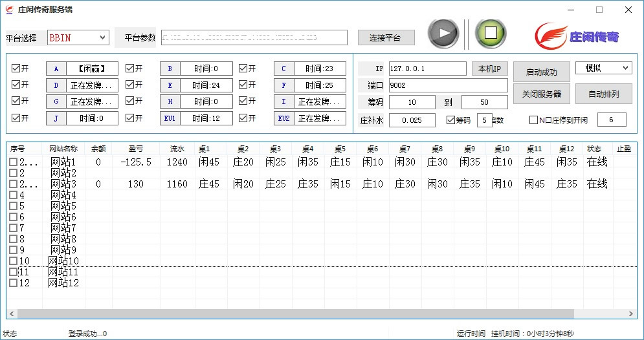The image size is (644, 340).
Task: Select the 网站12 row in list
Action: [63, 283]
